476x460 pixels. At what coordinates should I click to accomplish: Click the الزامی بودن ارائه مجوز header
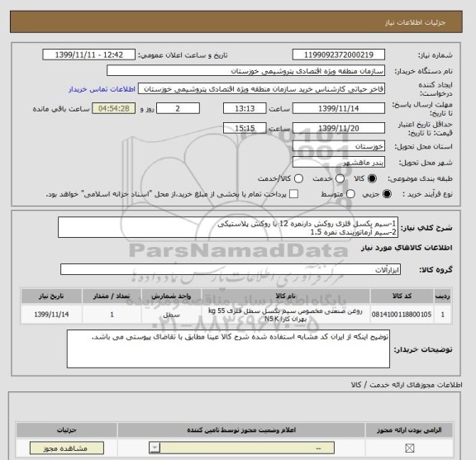(409, 430)
